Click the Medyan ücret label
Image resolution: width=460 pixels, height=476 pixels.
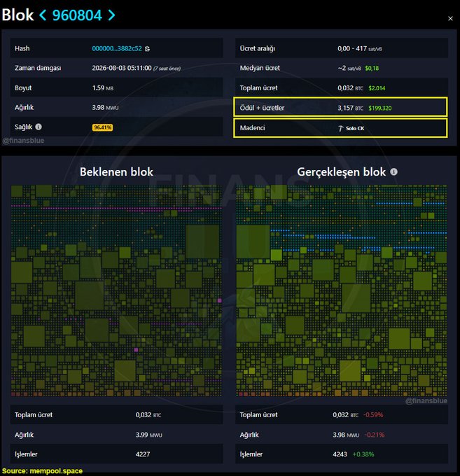pyautogui.click(x=260, y=68)
